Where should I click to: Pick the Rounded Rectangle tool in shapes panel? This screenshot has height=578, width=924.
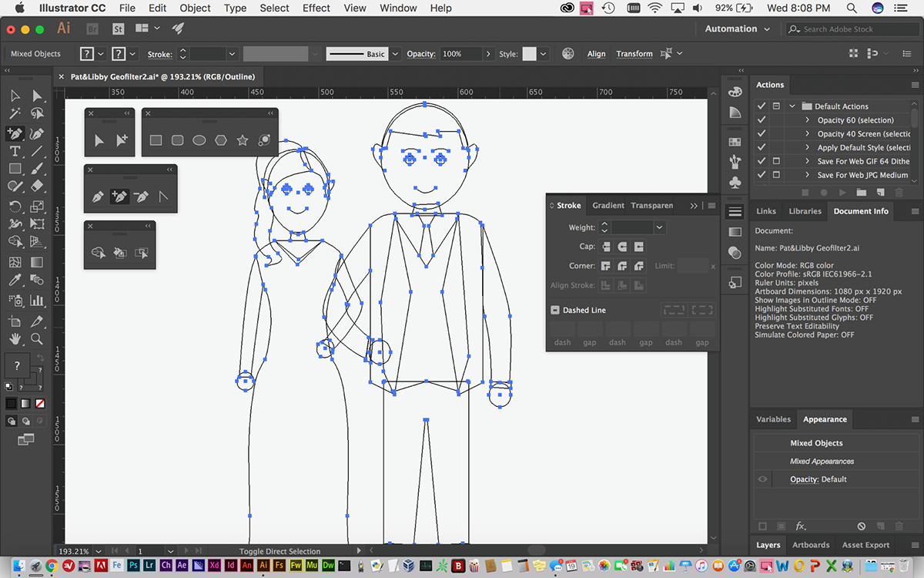[177, 140]
